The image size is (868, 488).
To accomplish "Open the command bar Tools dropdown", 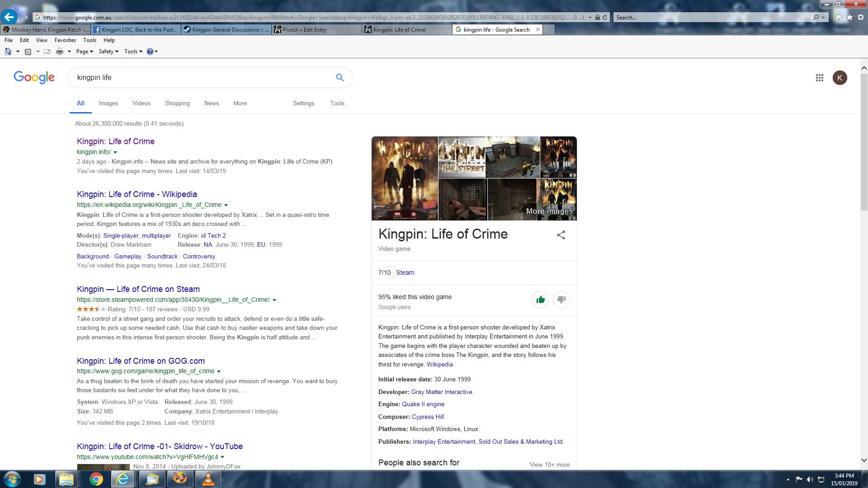I will [x=133, y=52].
